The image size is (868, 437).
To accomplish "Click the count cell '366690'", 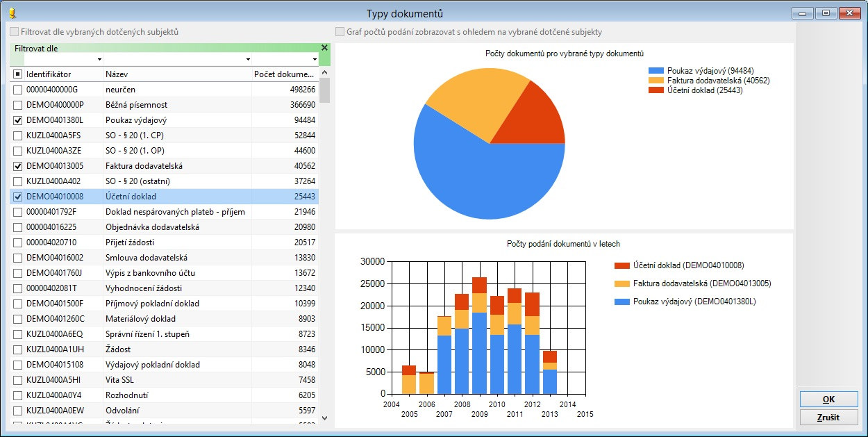I will click(302, 105).
